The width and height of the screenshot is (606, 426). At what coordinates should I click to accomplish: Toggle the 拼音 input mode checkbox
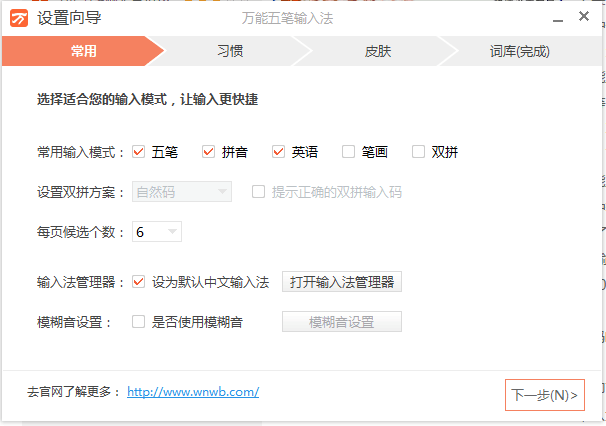208,152
